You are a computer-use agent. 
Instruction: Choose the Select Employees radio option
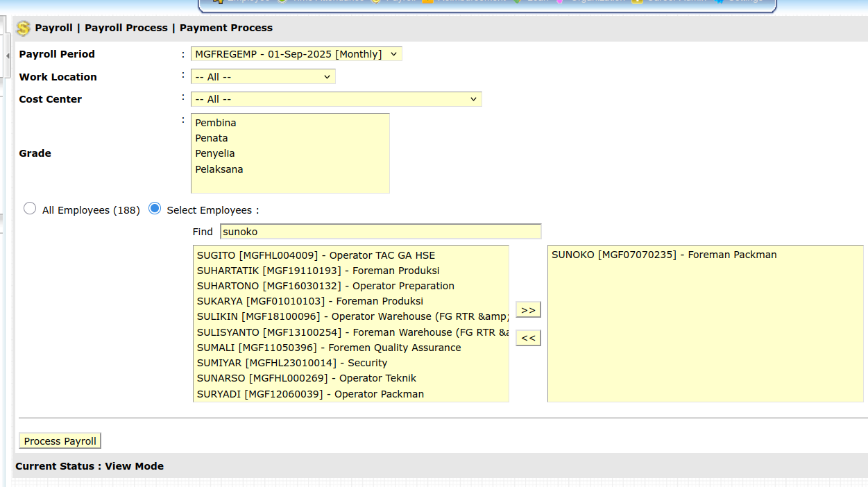click(x=155, y=209)
